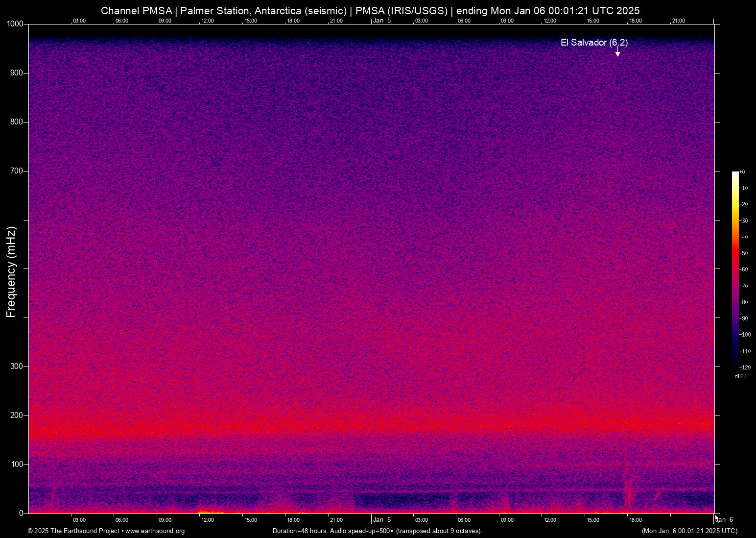The image size is (756, 538).
Task: Select the 03:00 tick on the top axis
Action: click(79, 21)
